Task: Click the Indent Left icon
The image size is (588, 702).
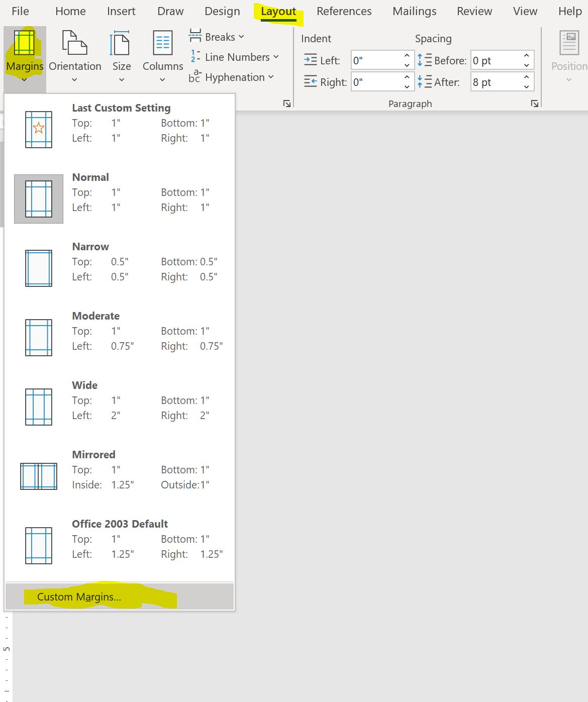Action: click(311, 60)
